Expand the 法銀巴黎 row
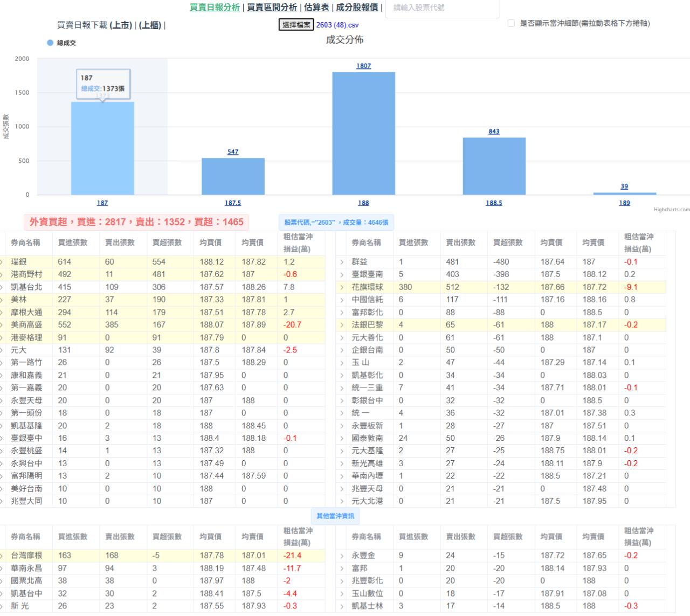 (x=342, y=325)
